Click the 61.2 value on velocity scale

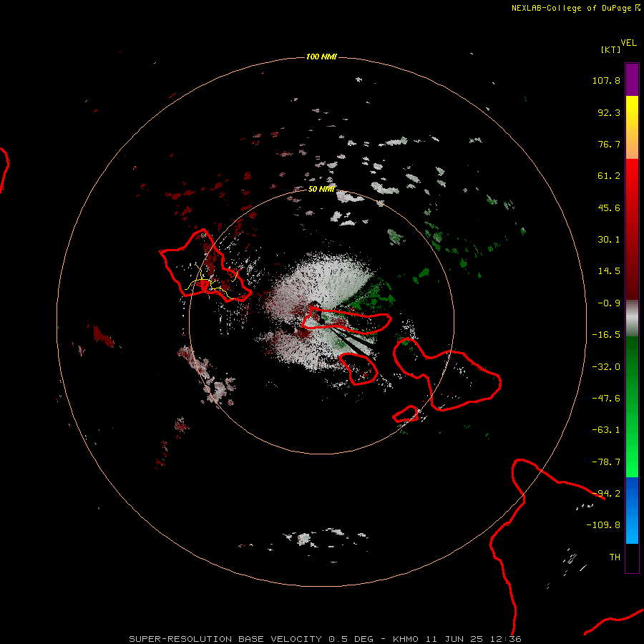(x=609, y=176)
